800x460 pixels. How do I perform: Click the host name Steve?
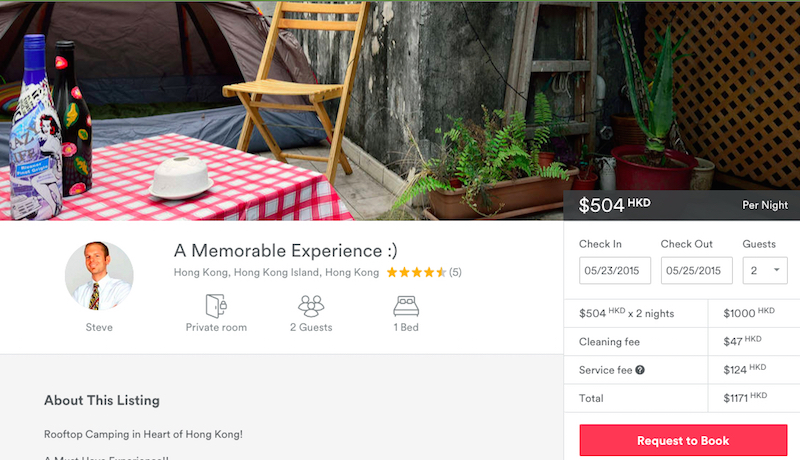[99, 327]
